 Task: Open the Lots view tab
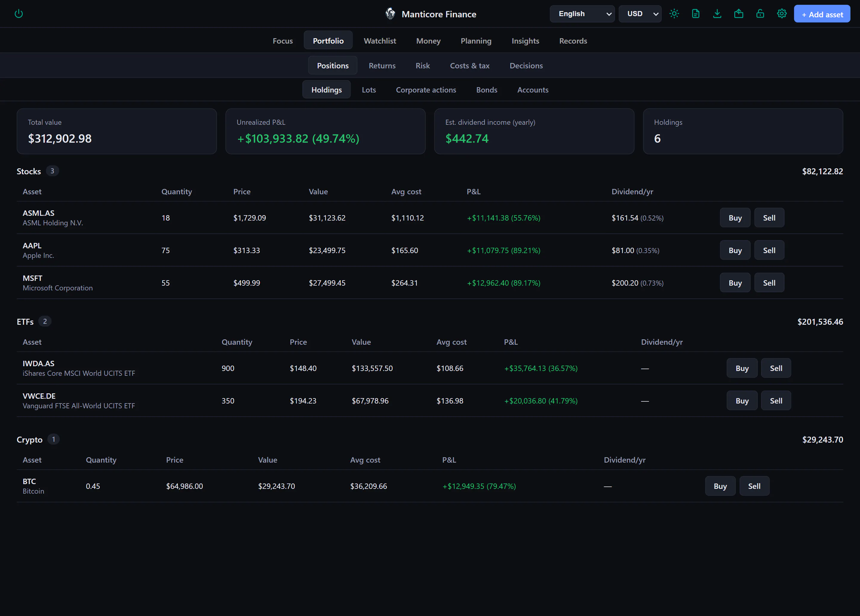pos(368,90)
